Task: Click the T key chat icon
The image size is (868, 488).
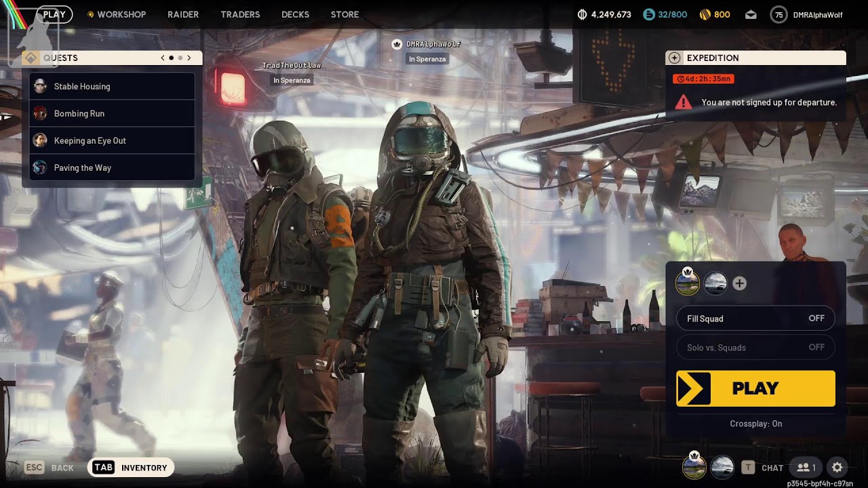Action: coord(748,467)
